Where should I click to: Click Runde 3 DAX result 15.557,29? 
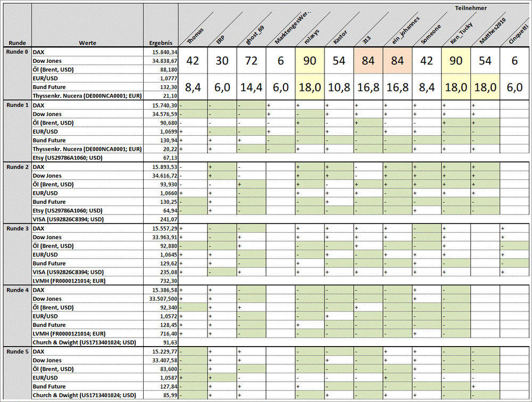(161, 228)
